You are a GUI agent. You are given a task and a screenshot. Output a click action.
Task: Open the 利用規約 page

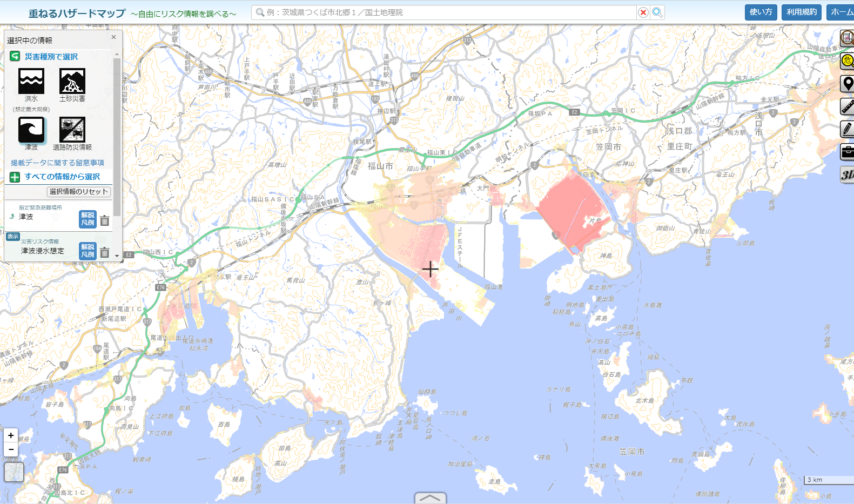(x=802, y=12)
